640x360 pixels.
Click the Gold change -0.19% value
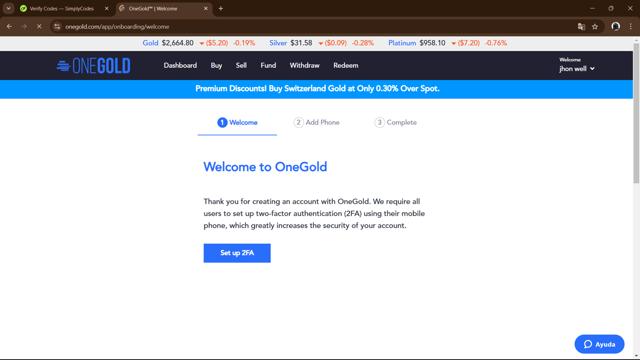tap(244, 43)
